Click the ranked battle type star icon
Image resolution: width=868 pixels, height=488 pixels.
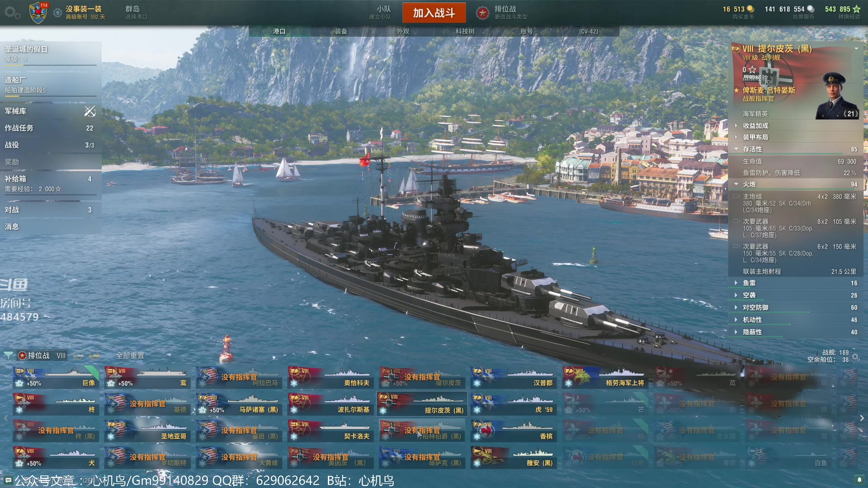pos(483,13)
